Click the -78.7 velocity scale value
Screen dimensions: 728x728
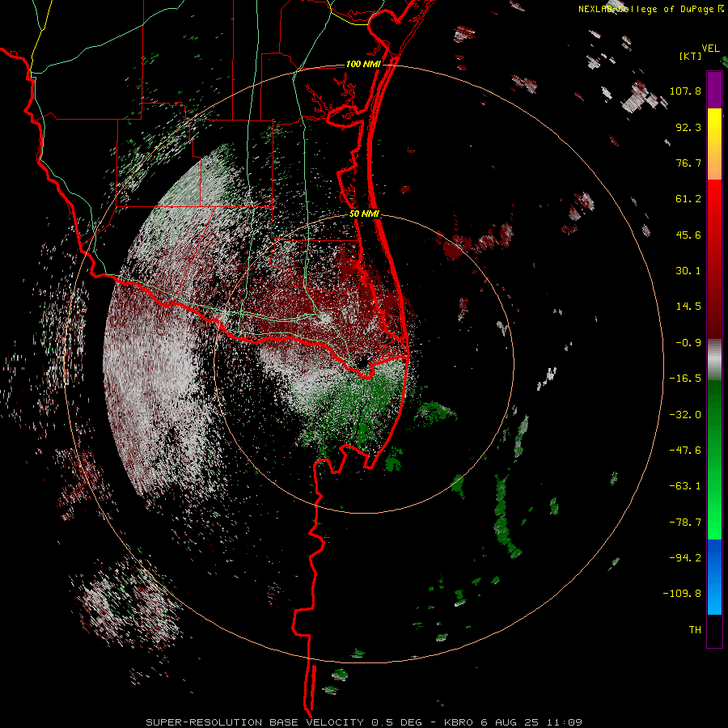(685, 523)
